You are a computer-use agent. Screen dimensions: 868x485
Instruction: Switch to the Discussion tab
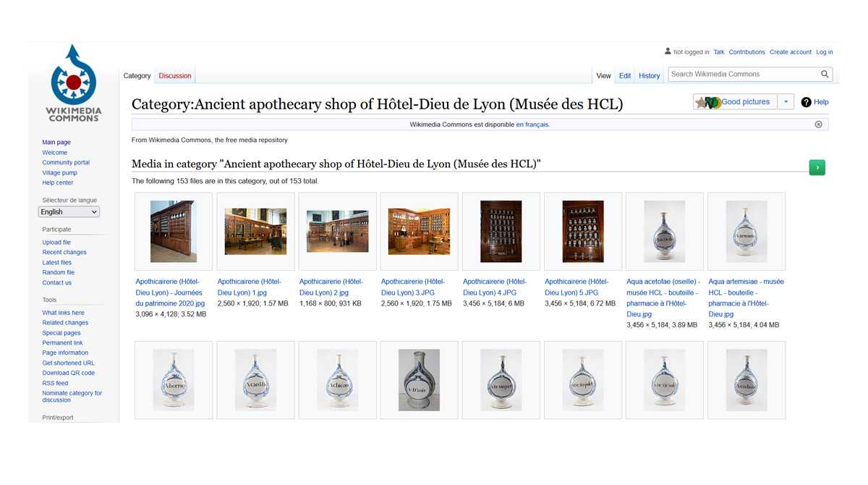pos(175,75)
